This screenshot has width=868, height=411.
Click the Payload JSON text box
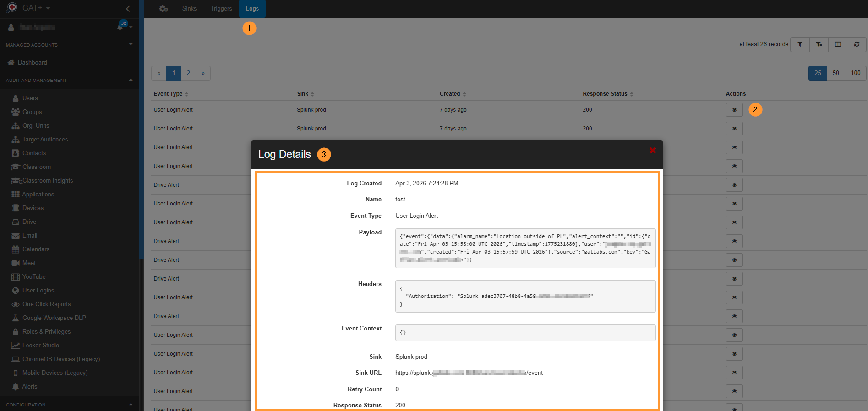[525, 248]
